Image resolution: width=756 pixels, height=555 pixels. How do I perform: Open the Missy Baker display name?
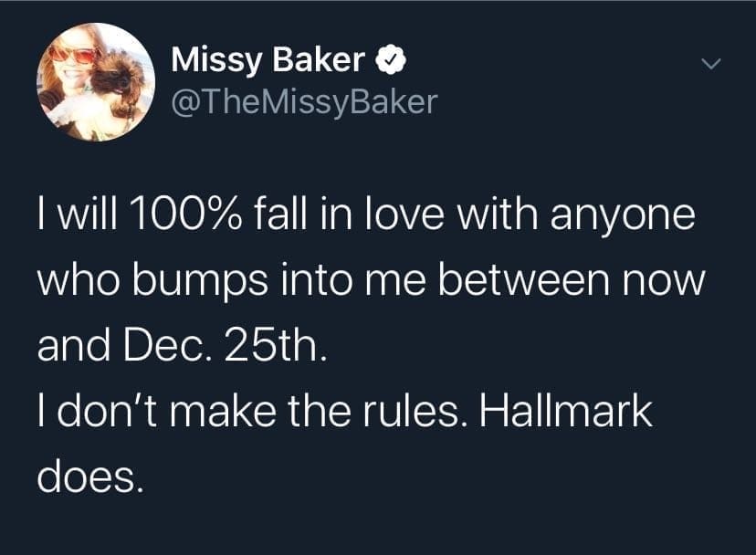[x=268, y=62]
